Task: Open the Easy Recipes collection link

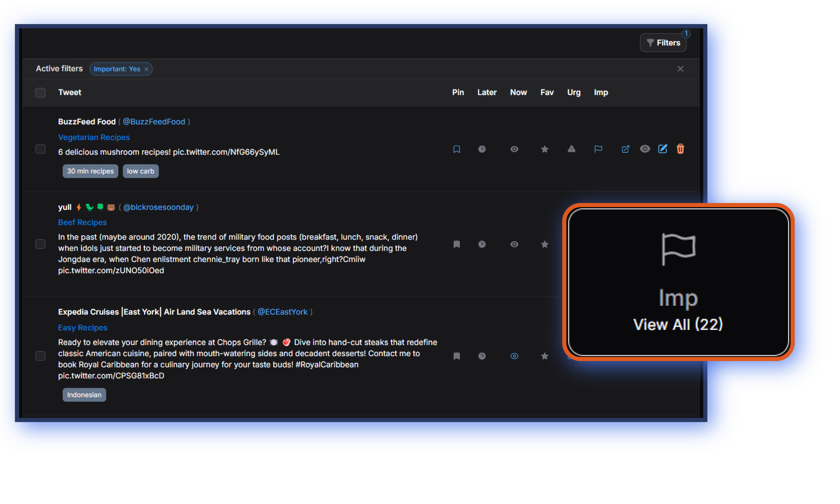Action: [x=82, y=328]
